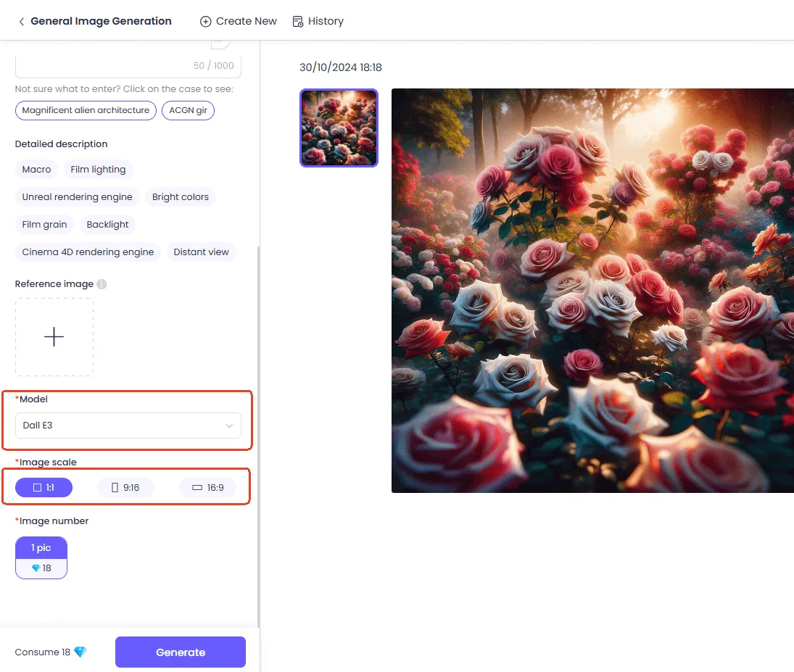Open the Model dropdown showing Dall E3
The image size is (794, 672).
coord(128,426)
